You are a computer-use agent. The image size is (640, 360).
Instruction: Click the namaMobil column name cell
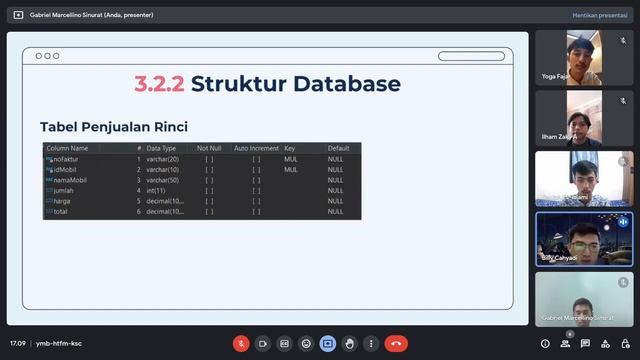(70, 180)
